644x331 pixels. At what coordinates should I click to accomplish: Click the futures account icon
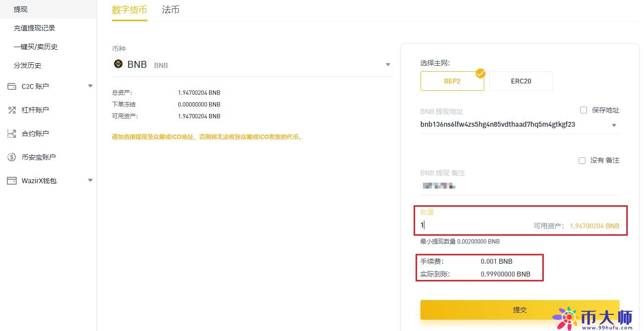pyautogui.click(x=12, y=134)
